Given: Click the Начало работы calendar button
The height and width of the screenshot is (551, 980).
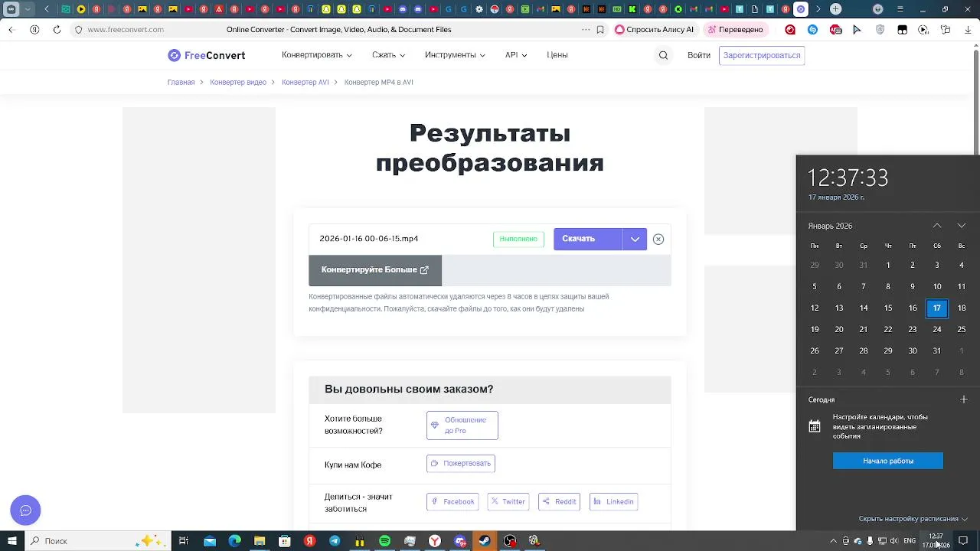Looking at the screenshot, I should click(888, 461).
